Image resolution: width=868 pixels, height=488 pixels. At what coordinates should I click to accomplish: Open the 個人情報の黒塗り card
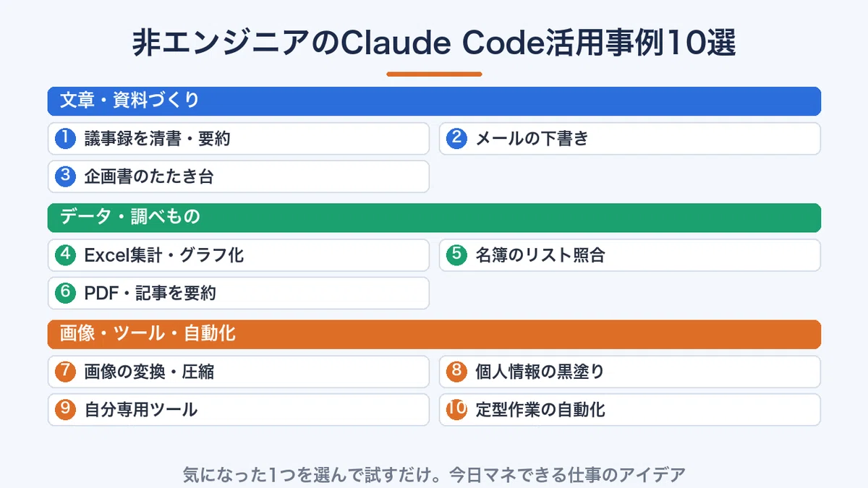click(x=630, y=372)
